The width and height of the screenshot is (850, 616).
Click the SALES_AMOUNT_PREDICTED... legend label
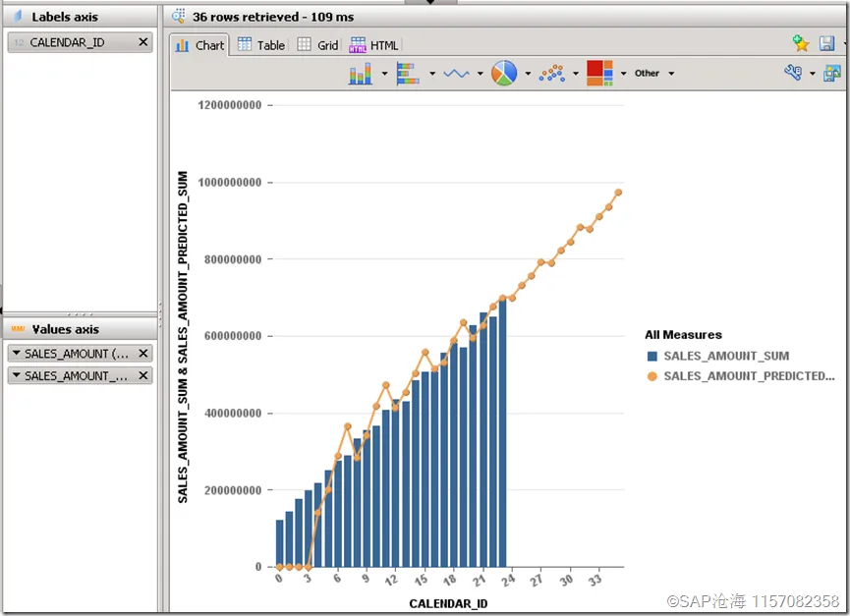(749, 376)
